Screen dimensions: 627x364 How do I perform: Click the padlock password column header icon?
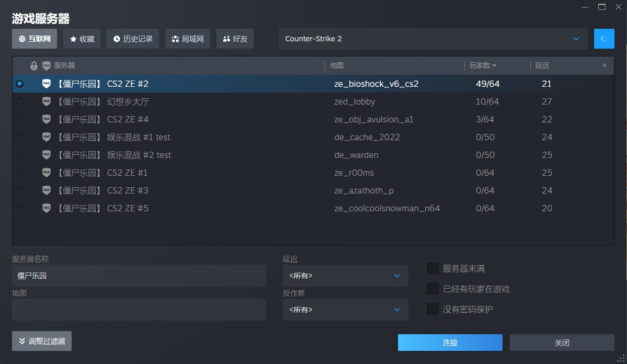click(x=34, y=66)
